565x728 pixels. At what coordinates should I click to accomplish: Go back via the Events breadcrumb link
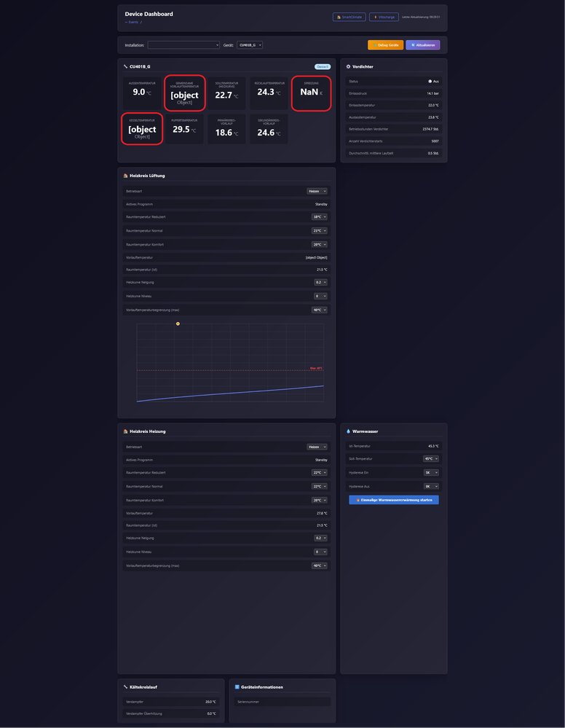(x=132, y=22)
